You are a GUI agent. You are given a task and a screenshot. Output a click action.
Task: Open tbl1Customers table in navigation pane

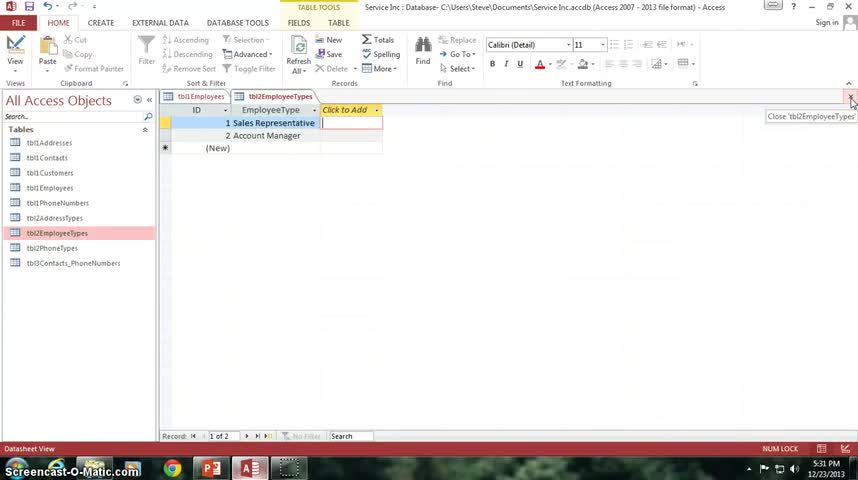50,173
